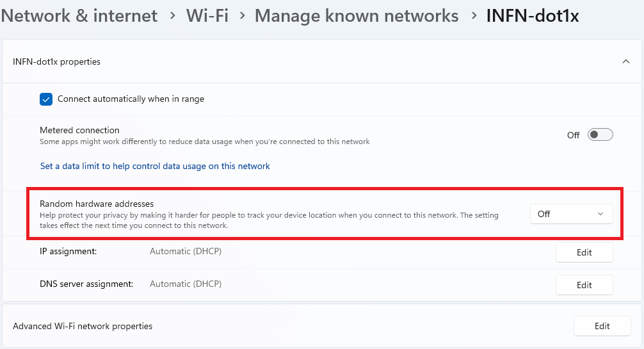Collapse the INFN-dot1x properties section chevron
Screen dimensions: 644x349
click(x=625, y=61)
